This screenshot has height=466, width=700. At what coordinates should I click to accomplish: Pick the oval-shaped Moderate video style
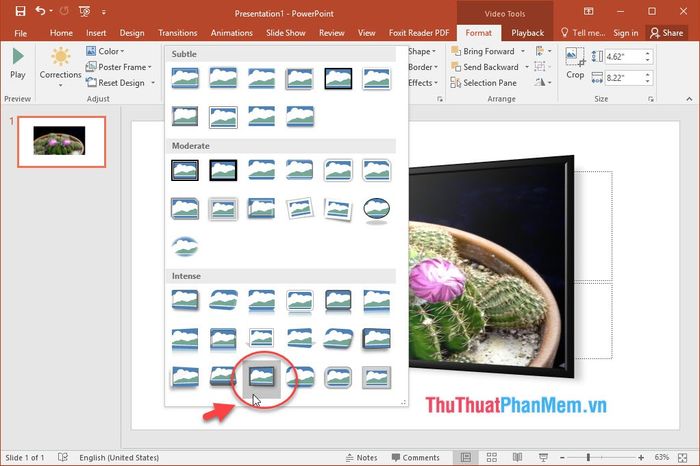[x=376, y=208]
